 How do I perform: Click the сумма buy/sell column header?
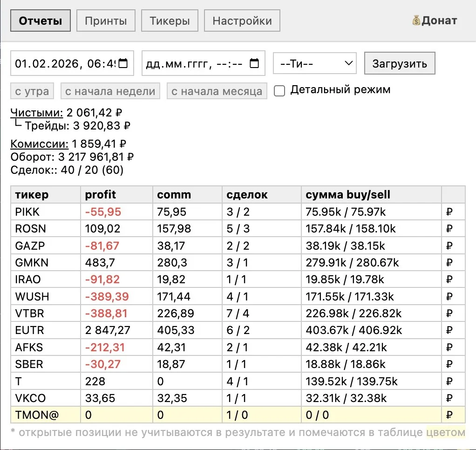(x=371, y=195)
